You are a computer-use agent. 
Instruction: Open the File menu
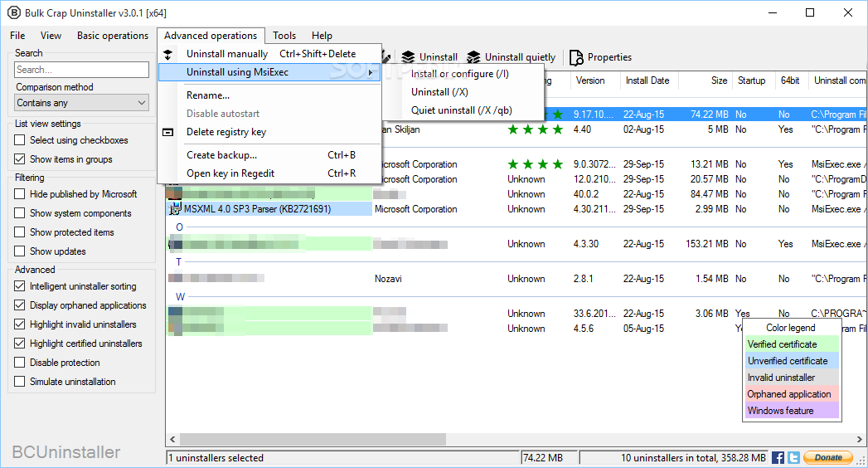point(17,36)
